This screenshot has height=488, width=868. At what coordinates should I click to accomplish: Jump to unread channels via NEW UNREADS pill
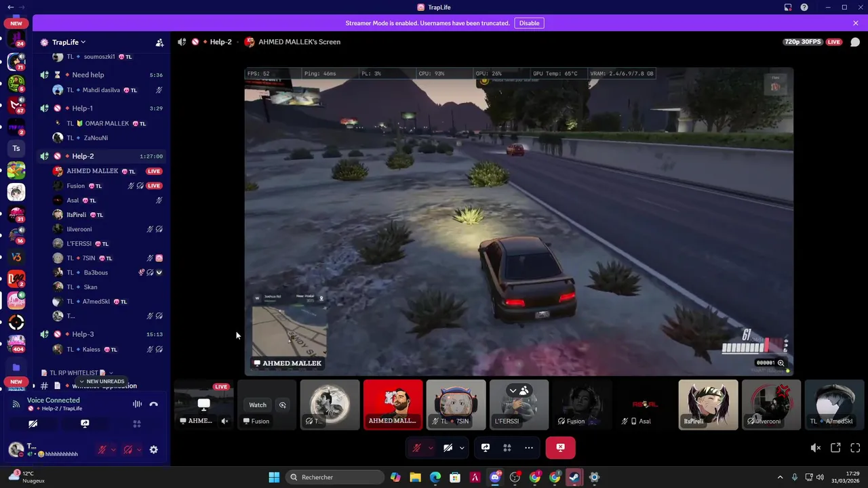click(102, 382)
